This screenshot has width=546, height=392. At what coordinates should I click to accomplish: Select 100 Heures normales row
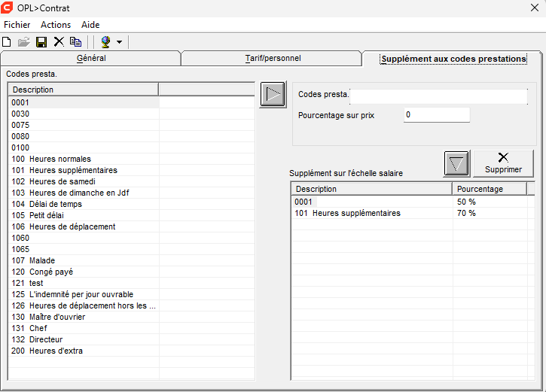132,159
